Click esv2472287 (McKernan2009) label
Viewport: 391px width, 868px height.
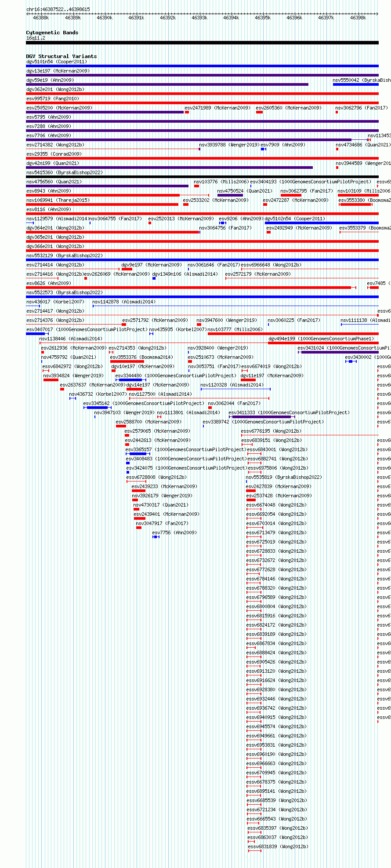(x=296, y=200)
